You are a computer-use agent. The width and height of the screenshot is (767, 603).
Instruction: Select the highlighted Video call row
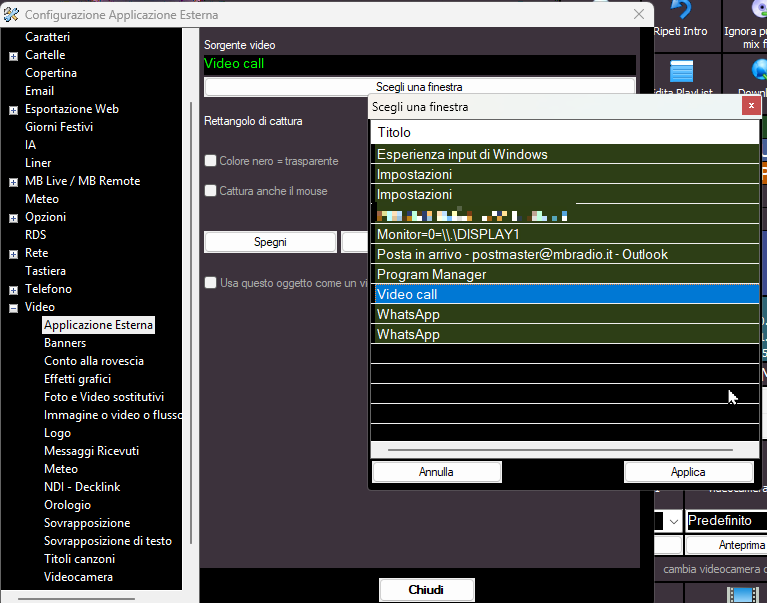[x=565, y=294]
